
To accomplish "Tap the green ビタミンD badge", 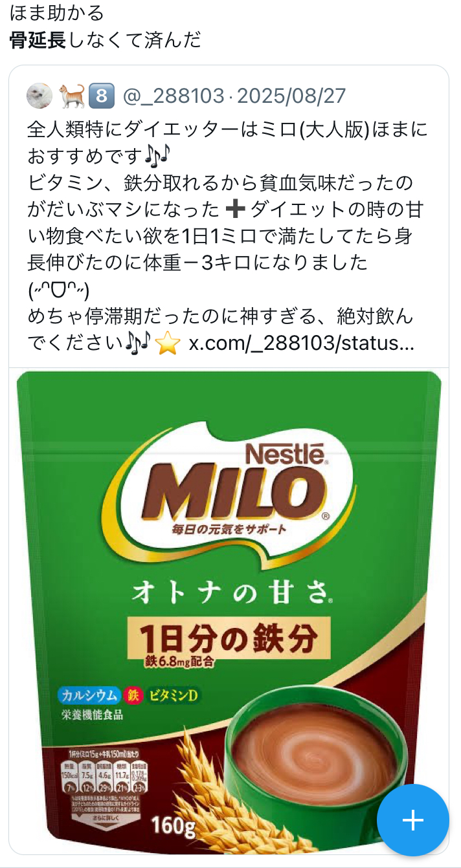I will [x=173, y=695].
